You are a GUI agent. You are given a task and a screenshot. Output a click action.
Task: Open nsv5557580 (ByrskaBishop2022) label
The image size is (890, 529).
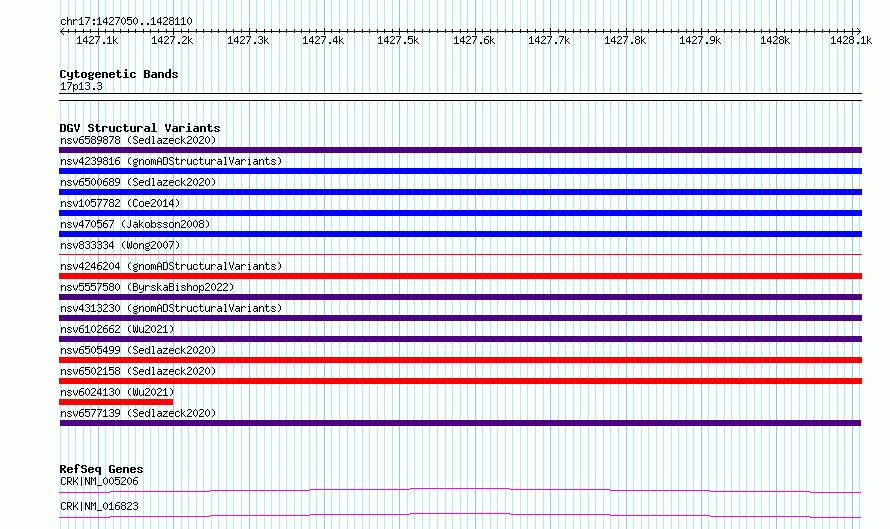147,287
